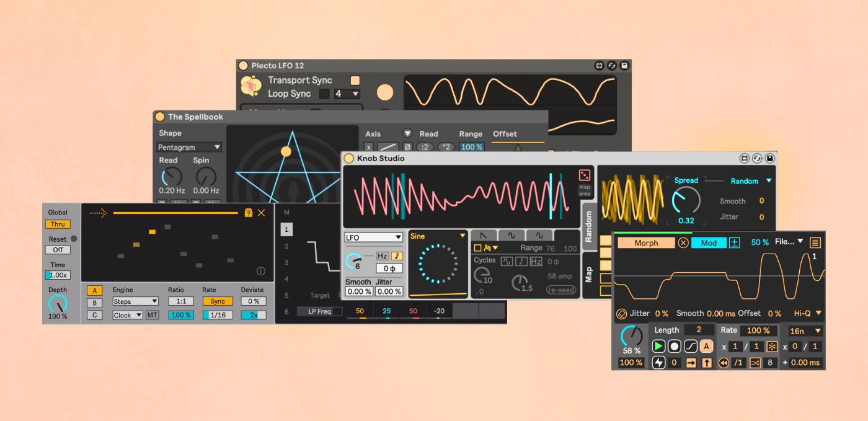The height and width of the screenshot is (421, 868).
Task: Click the Plecto LFO 12 show/hide parameters icon
Action: tap(600, 66)
